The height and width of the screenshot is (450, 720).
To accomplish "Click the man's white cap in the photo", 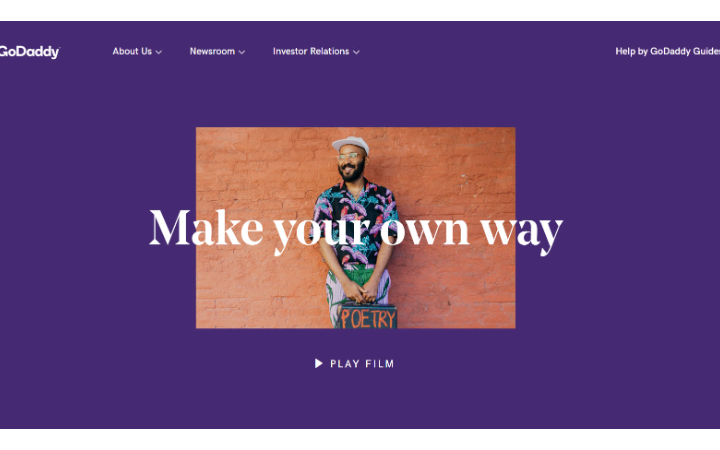I will click(351, 145).
